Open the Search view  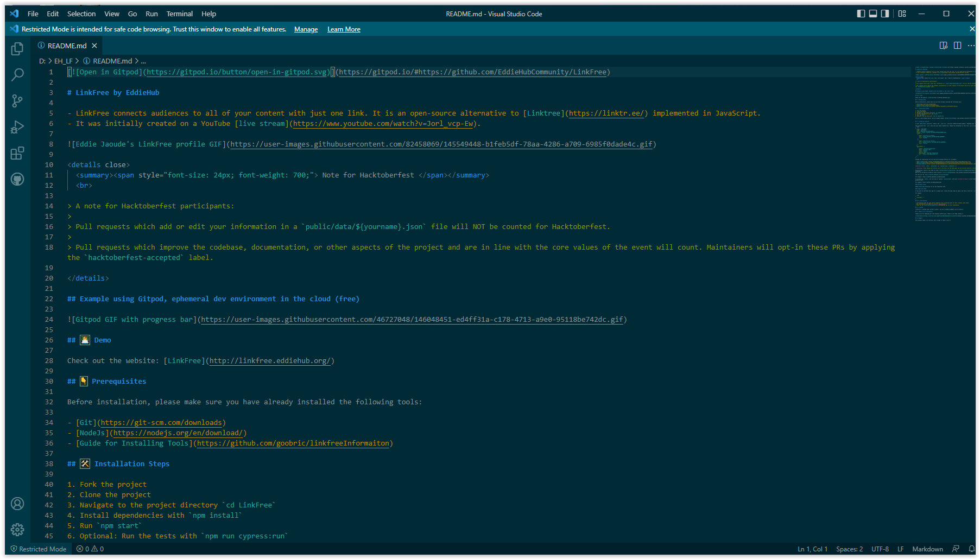tap(17, 74)
